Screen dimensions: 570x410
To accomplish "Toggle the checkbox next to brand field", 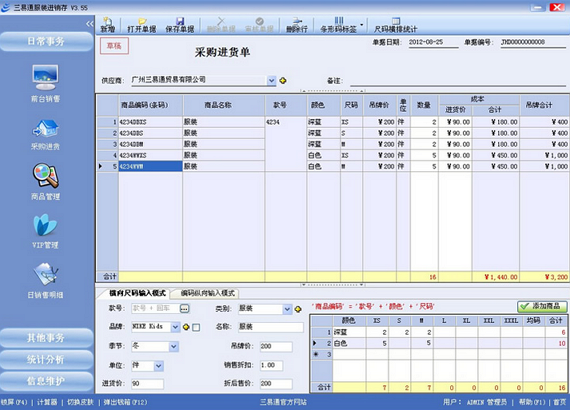I will point(196,327).
